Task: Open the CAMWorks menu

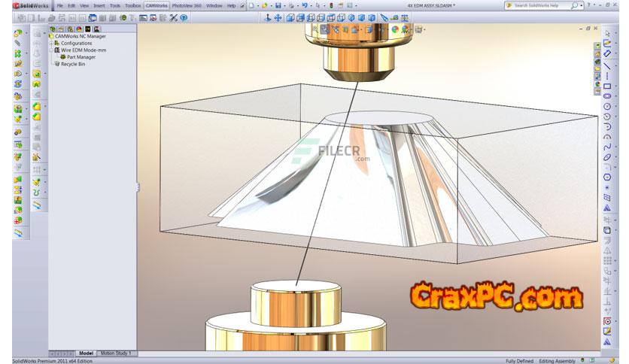Action: point(156,5)
